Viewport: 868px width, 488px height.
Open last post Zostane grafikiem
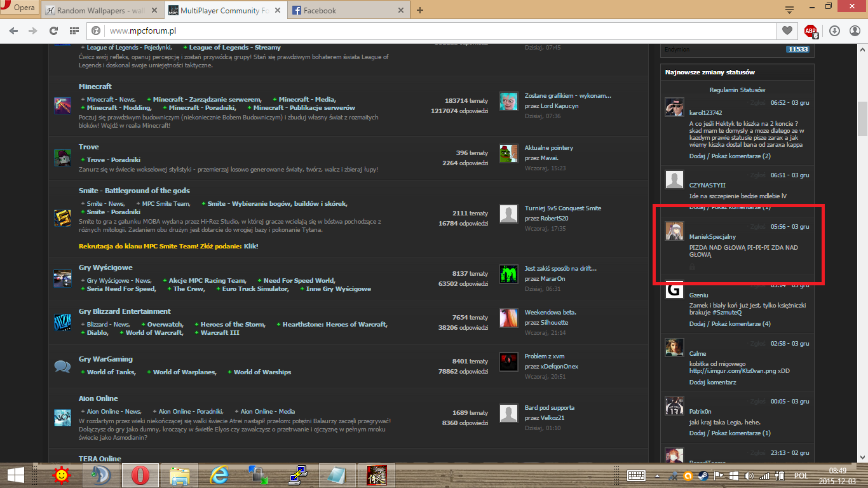(568, 96)
